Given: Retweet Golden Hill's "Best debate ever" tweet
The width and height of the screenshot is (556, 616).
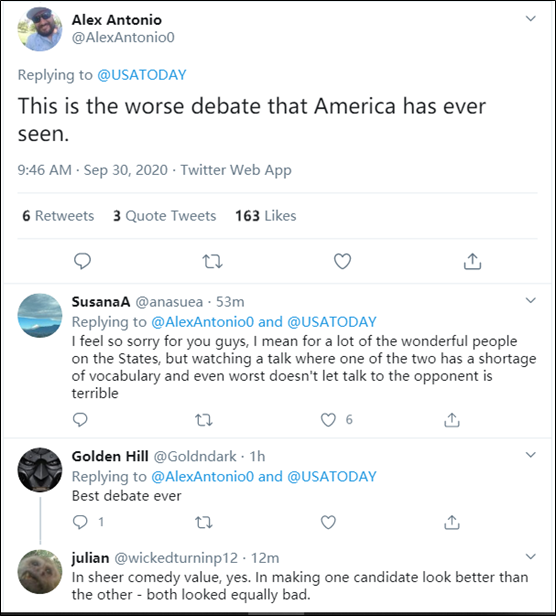Looking at the screenshot, I should pyautogui.click(x=204, y=522).
